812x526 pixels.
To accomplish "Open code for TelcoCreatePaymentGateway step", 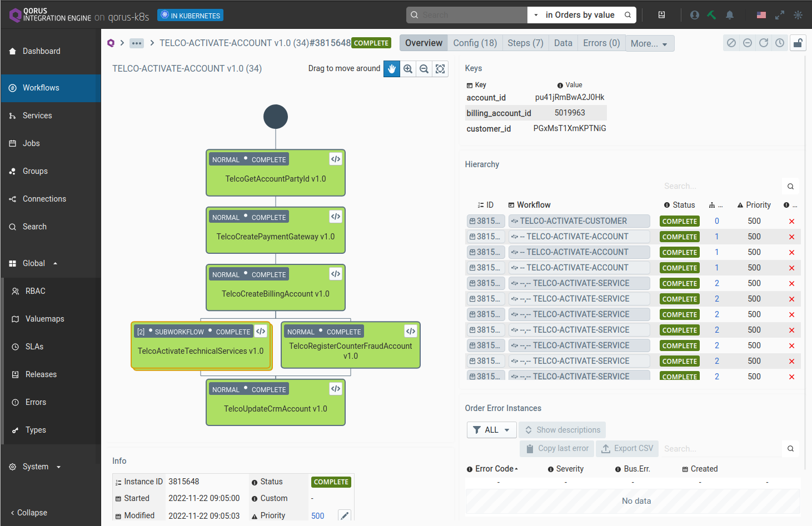I will tap(336, 217).
